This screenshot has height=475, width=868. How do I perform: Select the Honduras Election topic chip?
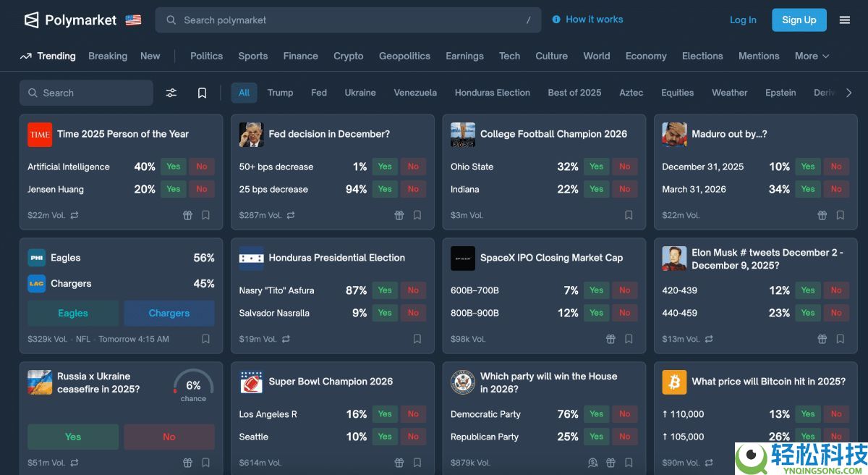pyautogui.click(x=492, y=93)
